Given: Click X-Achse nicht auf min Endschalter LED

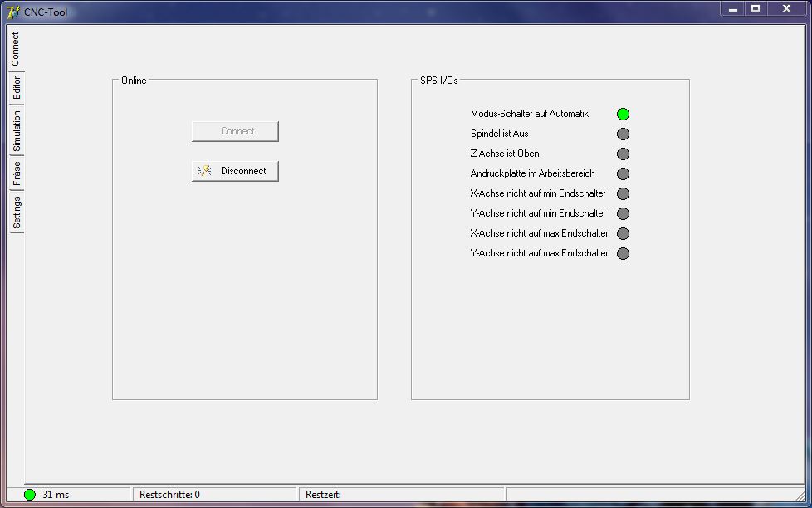Looking at the screenshot, I should pyautogui.click(x=623, y=194).
